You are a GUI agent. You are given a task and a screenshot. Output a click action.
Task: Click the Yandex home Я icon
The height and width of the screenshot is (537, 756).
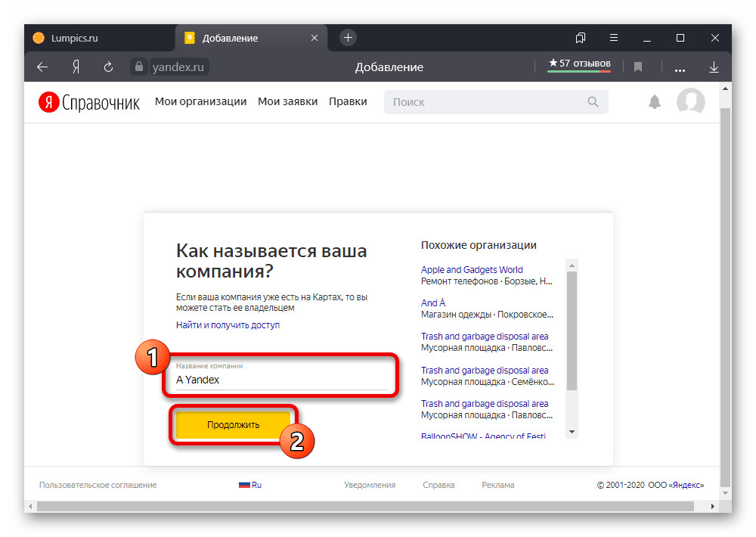pos(76,67)
